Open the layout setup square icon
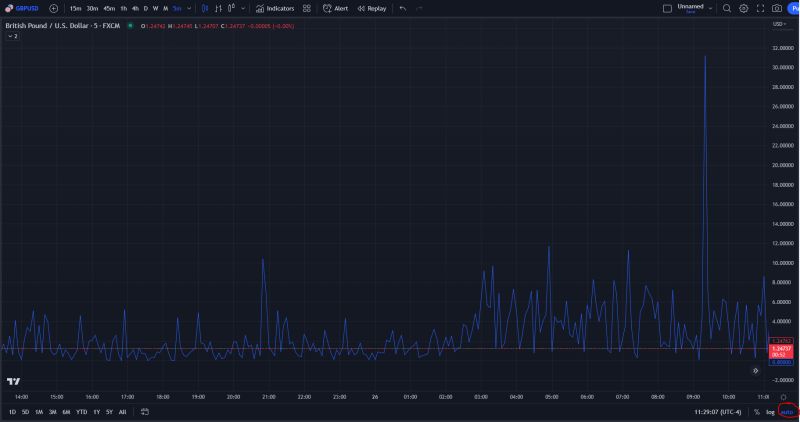 667,9
